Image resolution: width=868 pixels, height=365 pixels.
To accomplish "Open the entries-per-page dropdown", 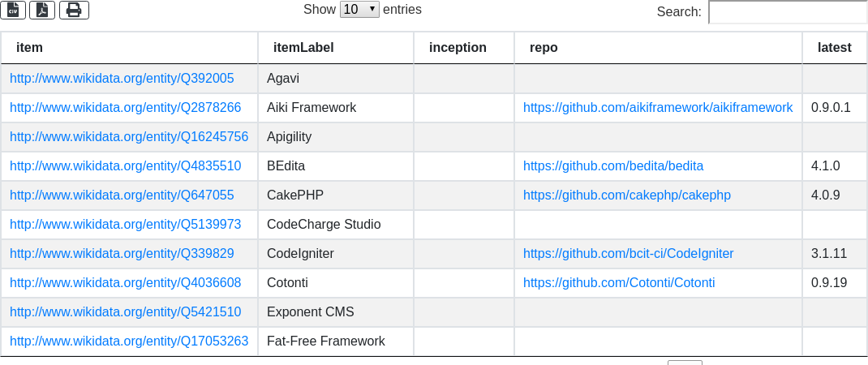I will coord(359,10).
